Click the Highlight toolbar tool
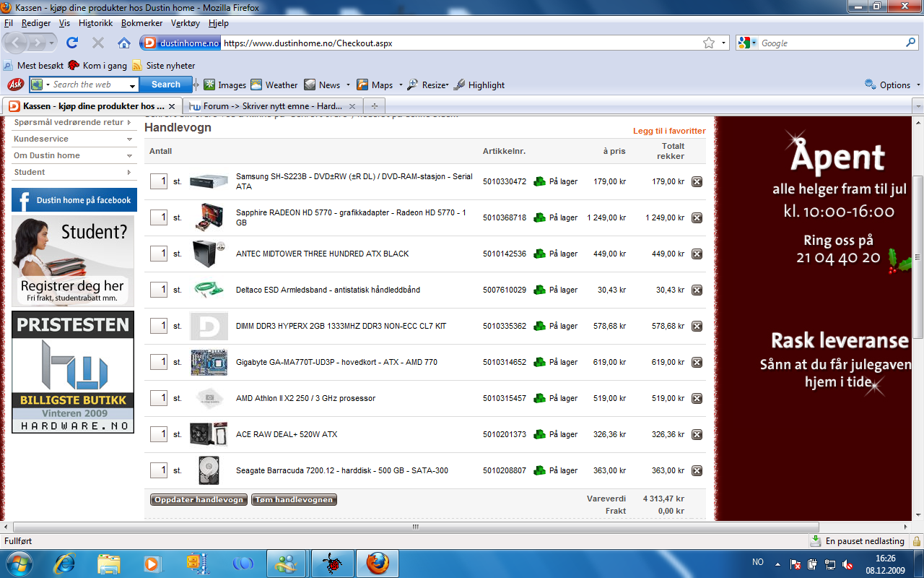Screen dimensions: 924x578 pos(479,85)
